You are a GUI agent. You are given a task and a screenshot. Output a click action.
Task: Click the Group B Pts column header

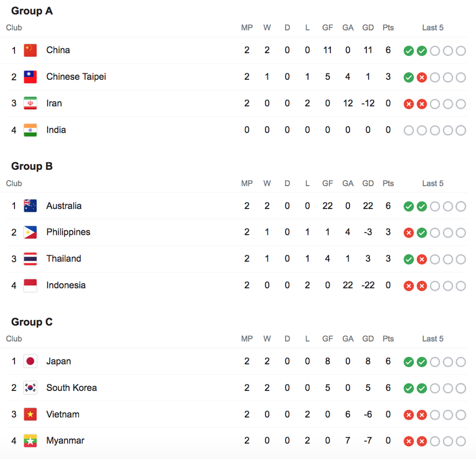click(388, 183)
